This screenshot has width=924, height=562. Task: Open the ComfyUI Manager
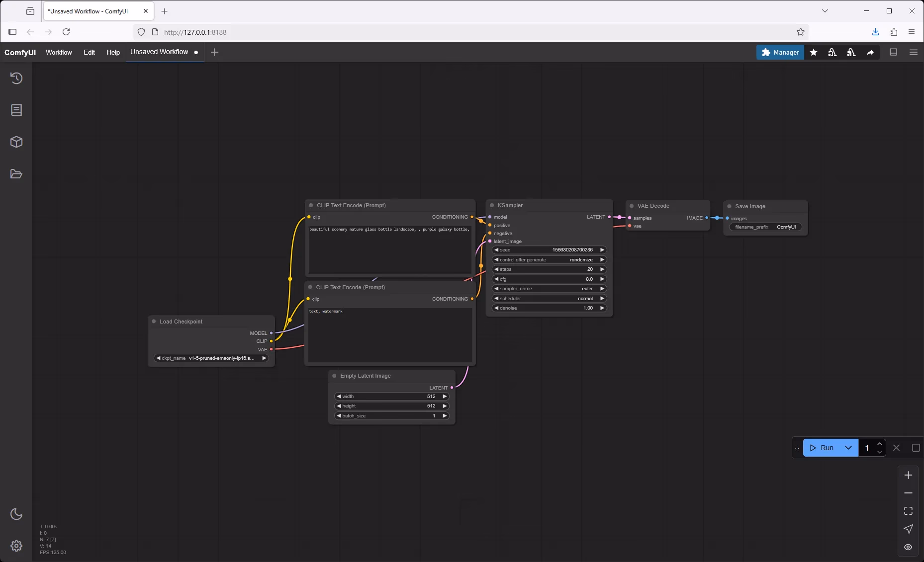pyautogui.click(x=780, y=52)
